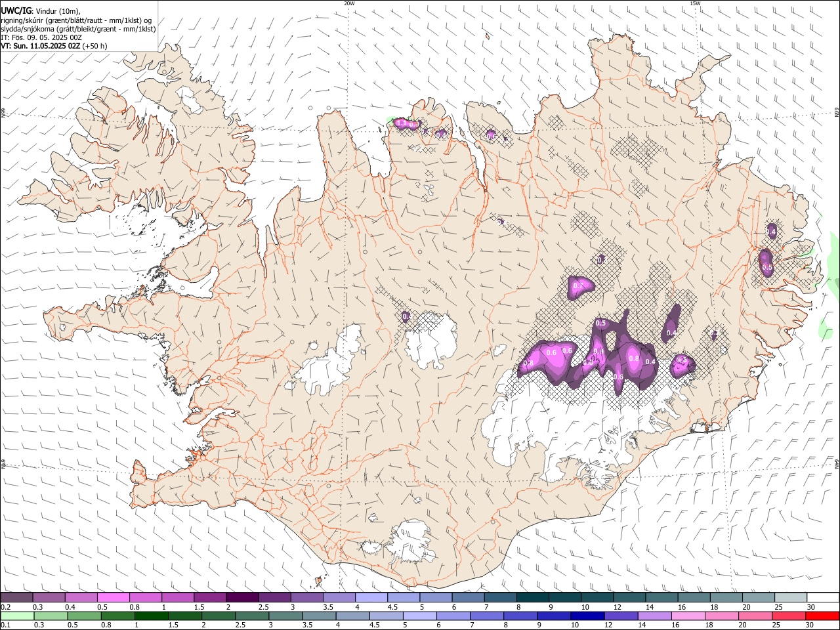Click the rain legend swatch between 3 and 3.5
840x630 pixels.
[x=285, y=616]
